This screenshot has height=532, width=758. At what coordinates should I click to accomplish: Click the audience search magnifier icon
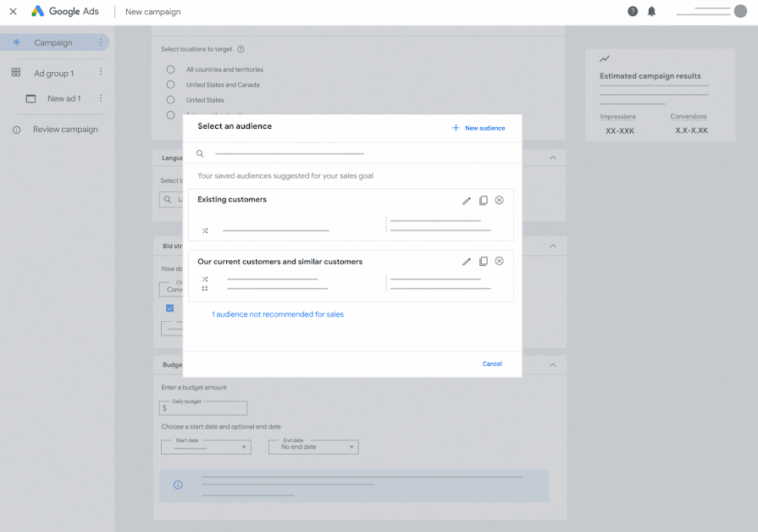tap(200, 154)
